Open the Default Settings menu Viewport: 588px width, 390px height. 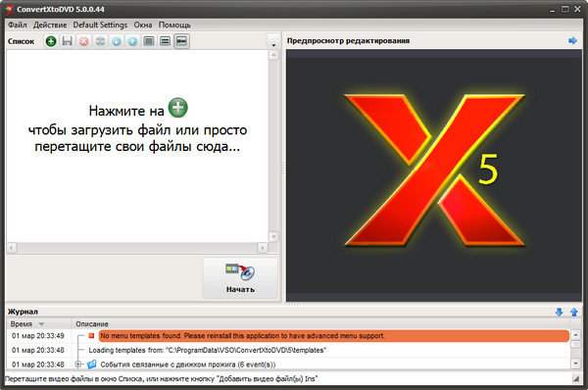tap(100, 24)
